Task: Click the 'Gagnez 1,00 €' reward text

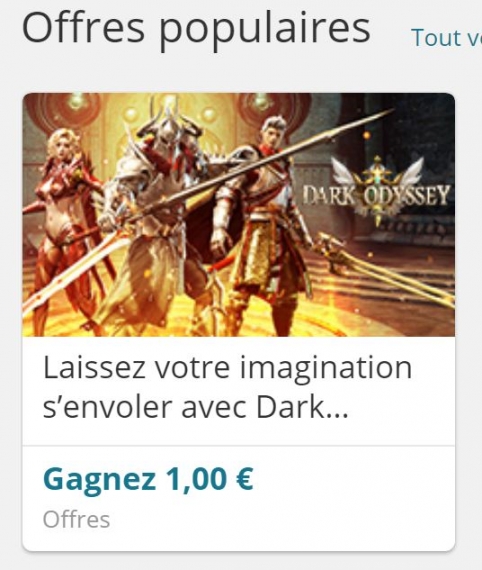Action: [x=148, y=479]
